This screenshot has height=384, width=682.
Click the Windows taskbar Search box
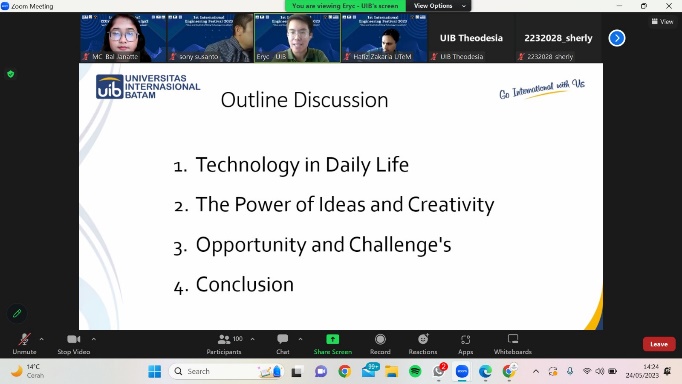point(225,371)
